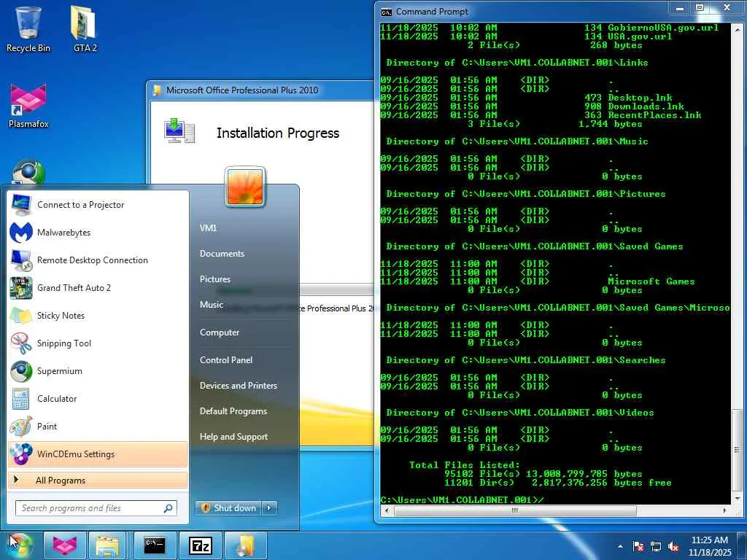Start Grand Theft Auto 2 from menu

click(x=98, y=288)
